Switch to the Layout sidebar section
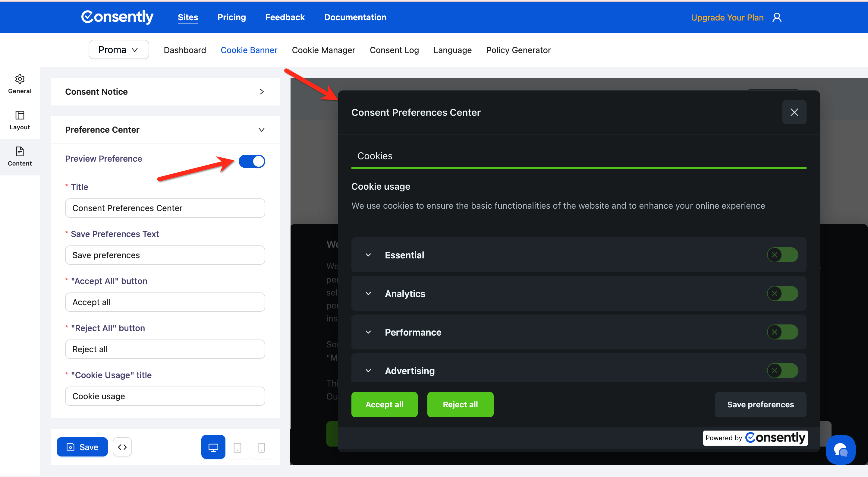This screenshot has width=868, height=477. tap(20, 120)
